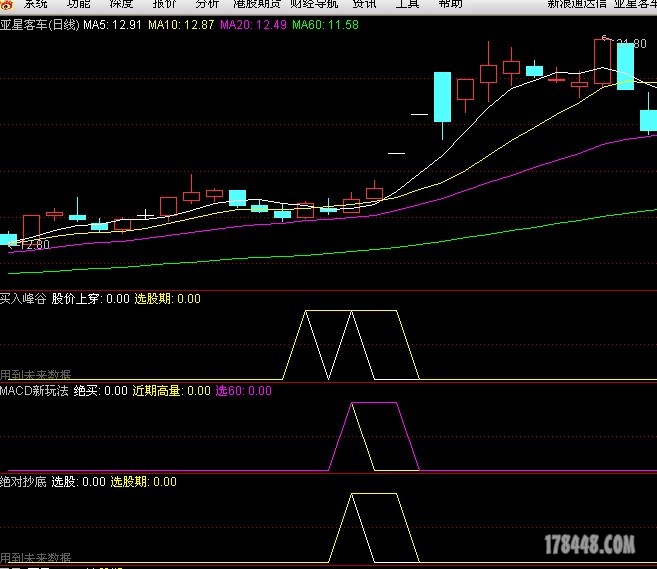Open the 系统 menu
657x569 pixels.
click(36, 4)
